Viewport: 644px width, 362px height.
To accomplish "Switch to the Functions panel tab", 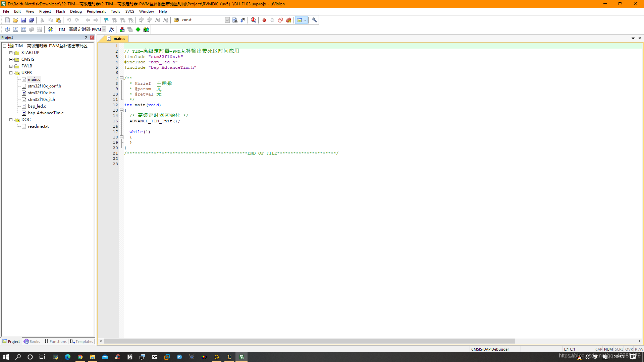I will (x=55, y=342).
